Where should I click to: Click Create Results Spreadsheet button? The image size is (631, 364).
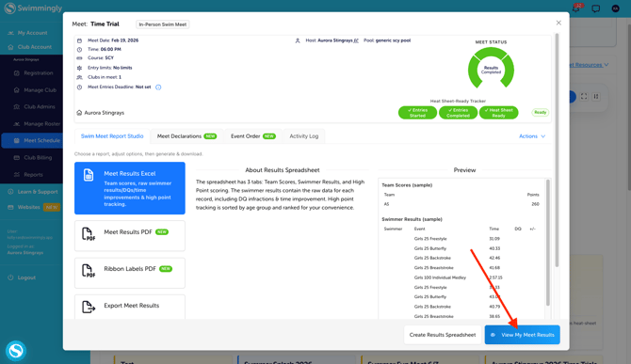coord(443,335)
